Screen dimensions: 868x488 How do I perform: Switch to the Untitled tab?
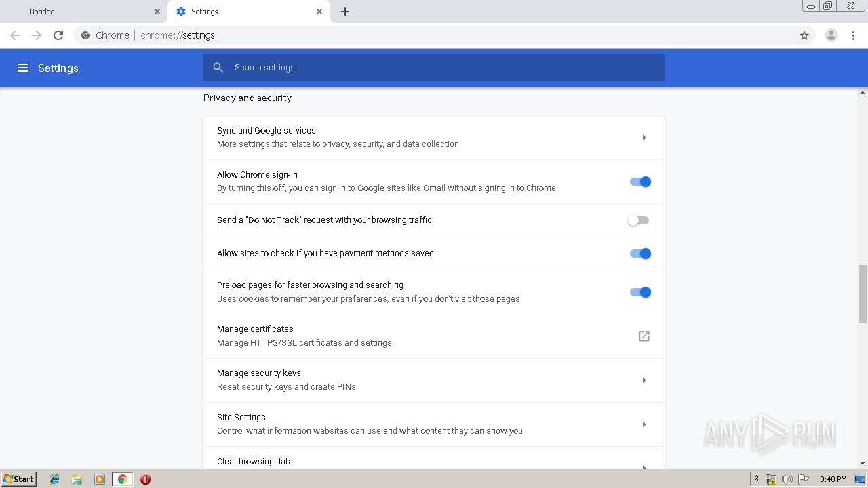pos(84,12)
